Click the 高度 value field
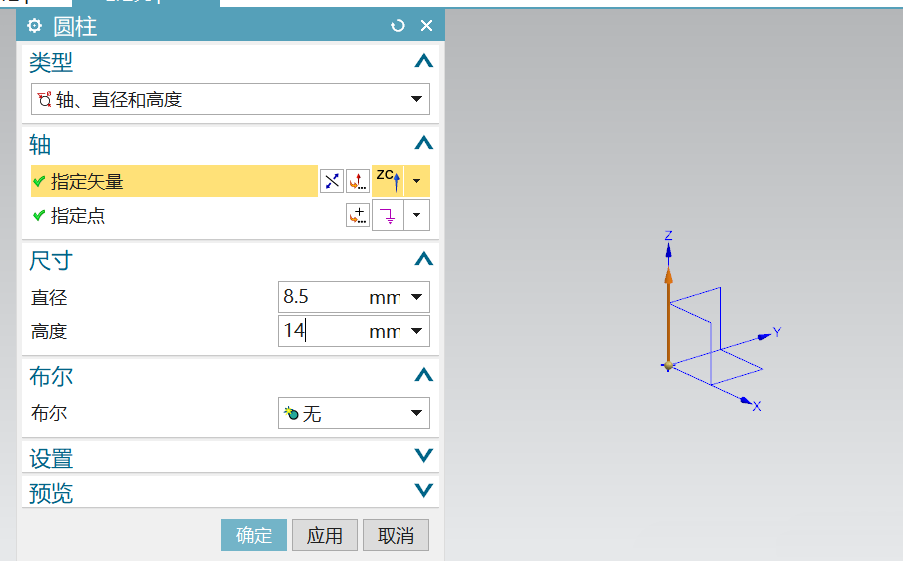The image size is (903, 561). pyautogui.click(x=321, y=331)
